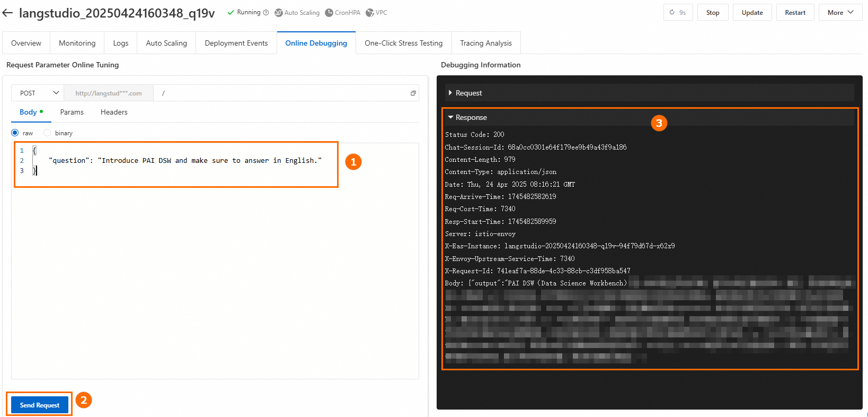Screen dimensions: 868x417
Task: Click the VPC icon in the header
Action: (370, 13)
